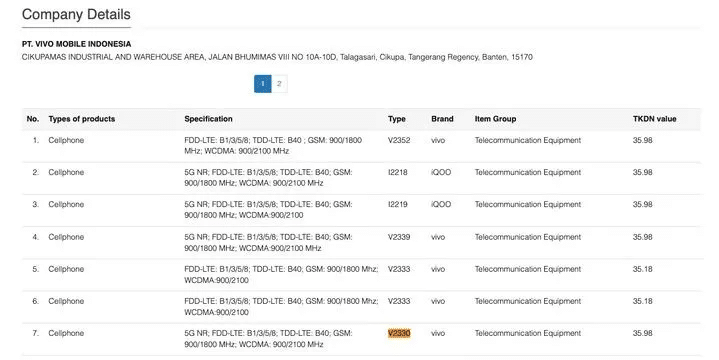Click row number 7.
This screenshot has height=360, width=719.
(x=36, y=333)
